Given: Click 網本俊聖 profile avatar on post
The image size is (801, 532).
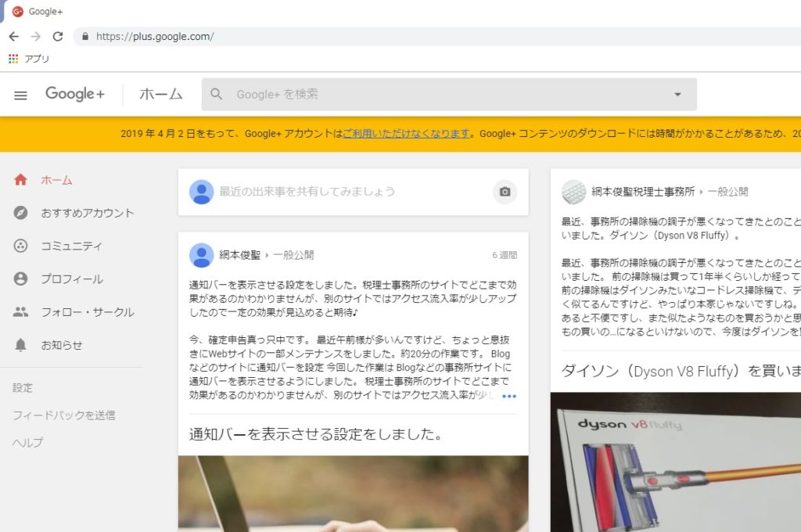Looking at the screenshot, I should click(x=201, y=255).
